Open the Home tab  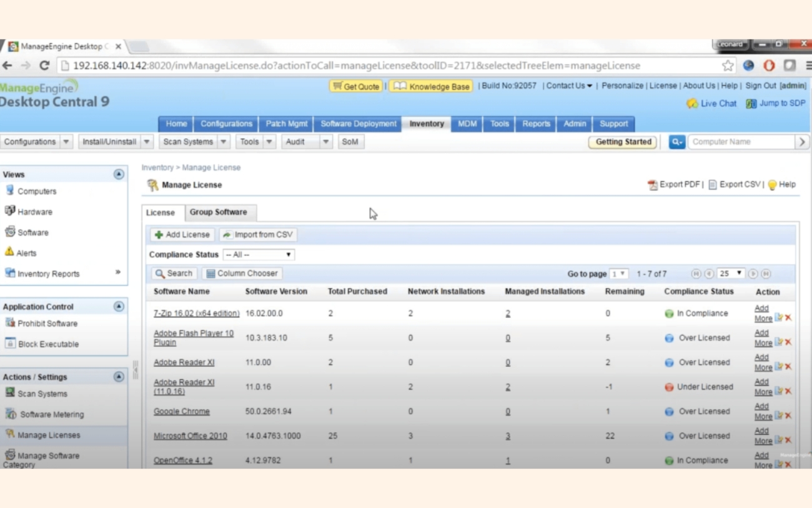[x=176, y=124]
